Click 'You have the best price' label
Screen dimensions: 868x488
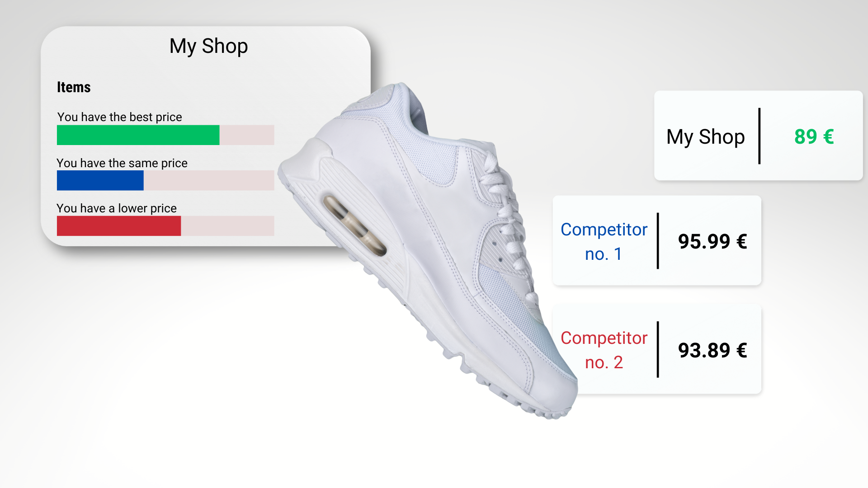point(119,117)
